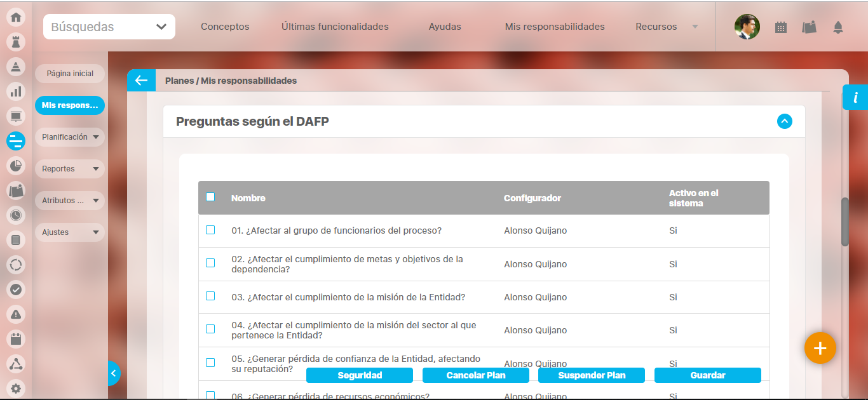Image resolution: width=868 pixels, height=400 pixels.
Task: Click the blue back arrow button
Action: point(141,81)
